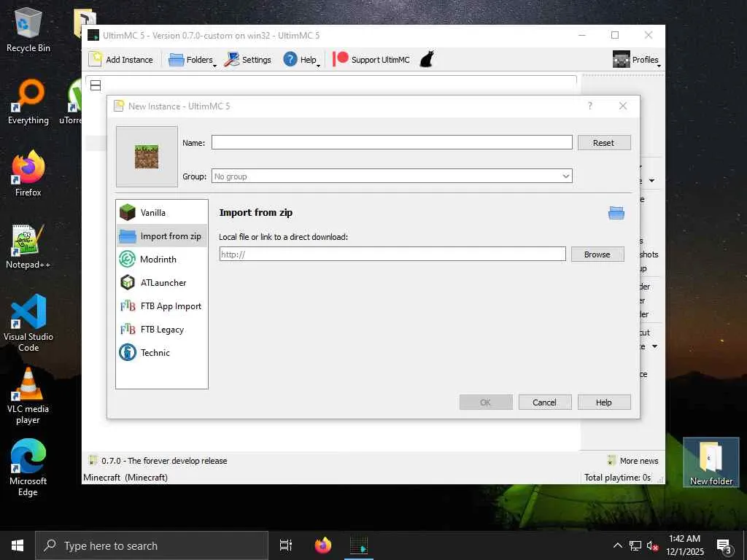Open Help for the New Instance dialog
747x560 pixels.
[x=603, y=402]
